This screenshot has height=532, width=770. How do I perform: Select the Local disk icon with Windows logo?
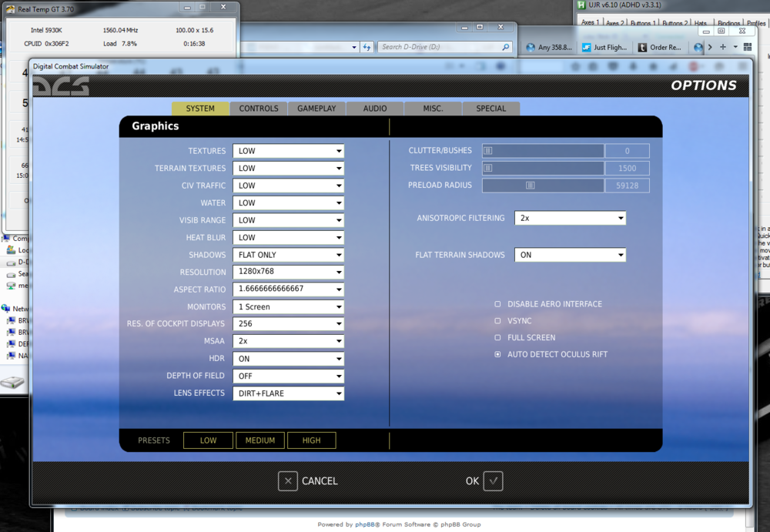11,250
